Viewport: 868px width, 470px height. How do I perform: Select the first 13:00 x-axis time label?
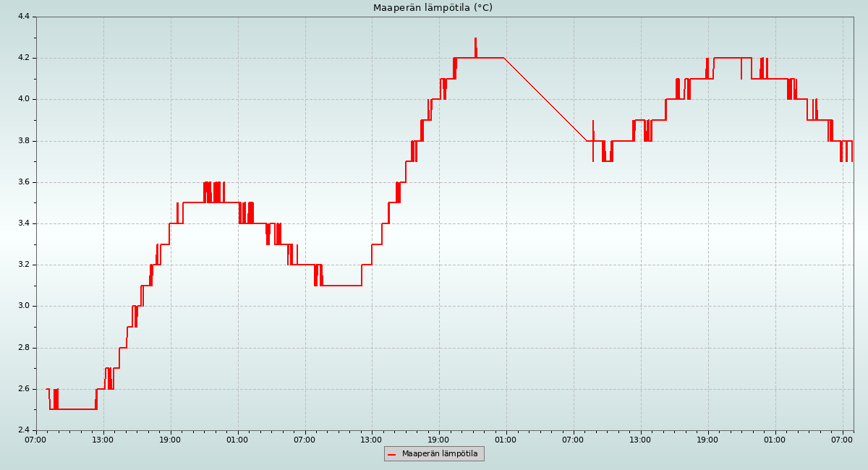[x=103, y=439]
